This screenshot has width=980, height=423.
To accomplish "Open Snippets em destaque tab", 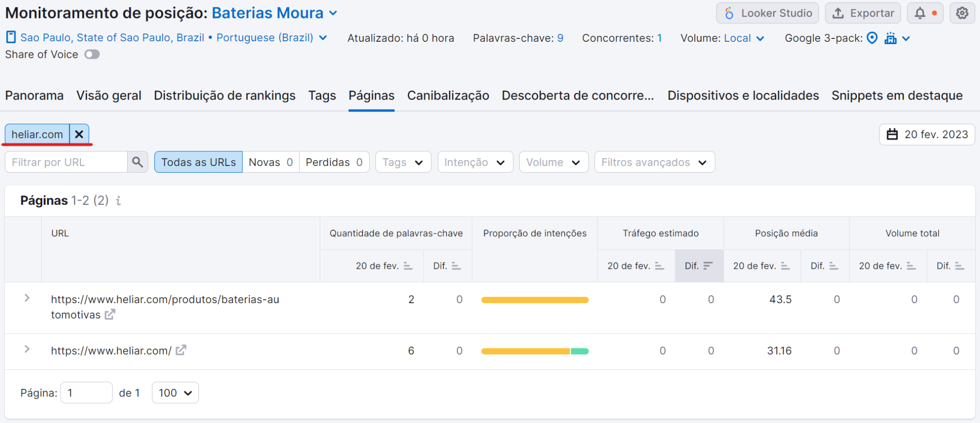I will pos(897,96).
